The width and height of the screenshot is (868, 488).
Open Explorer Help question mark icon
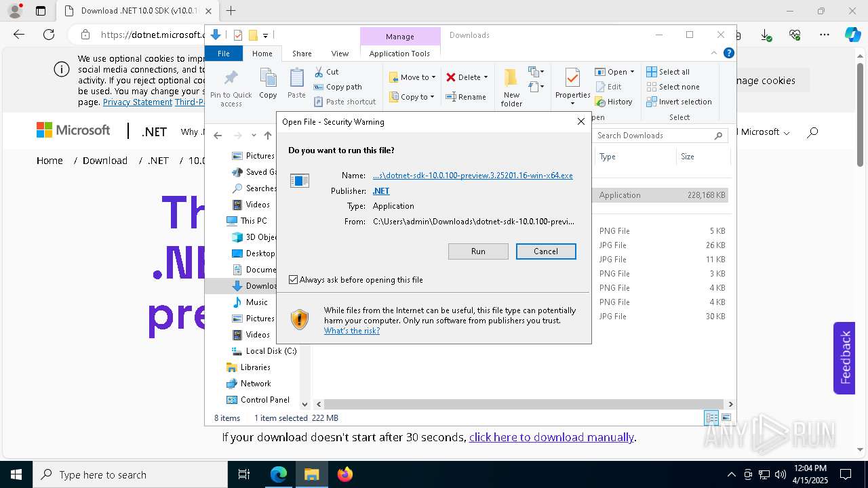[x=729, y=53]
